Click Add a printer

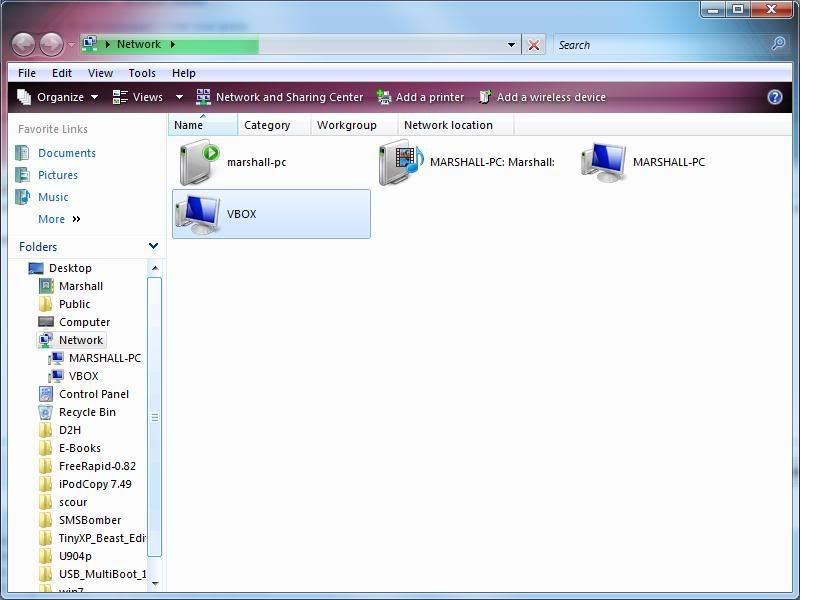(420, 97)
